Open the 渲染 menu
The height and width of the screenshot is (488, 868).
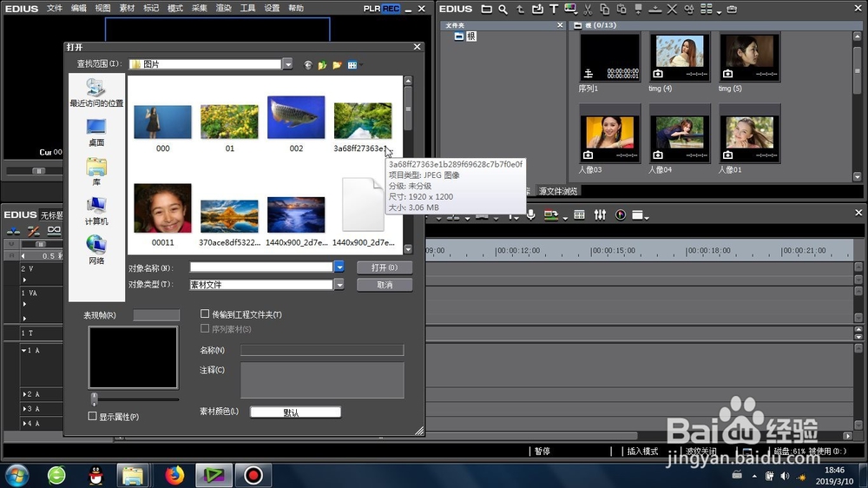(224, 9)
